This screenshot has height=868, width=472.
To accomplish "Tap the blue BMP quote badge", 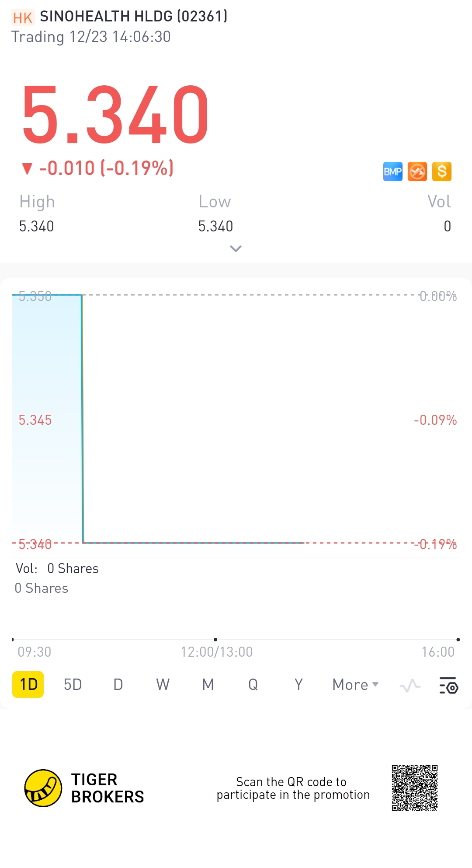I will 392,171.
